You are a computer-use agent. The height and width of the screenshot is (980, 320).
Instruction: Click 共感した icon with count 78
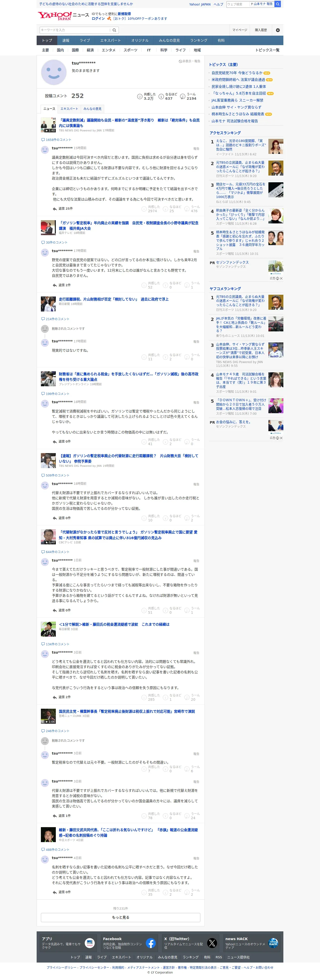[x=144, y=816]
